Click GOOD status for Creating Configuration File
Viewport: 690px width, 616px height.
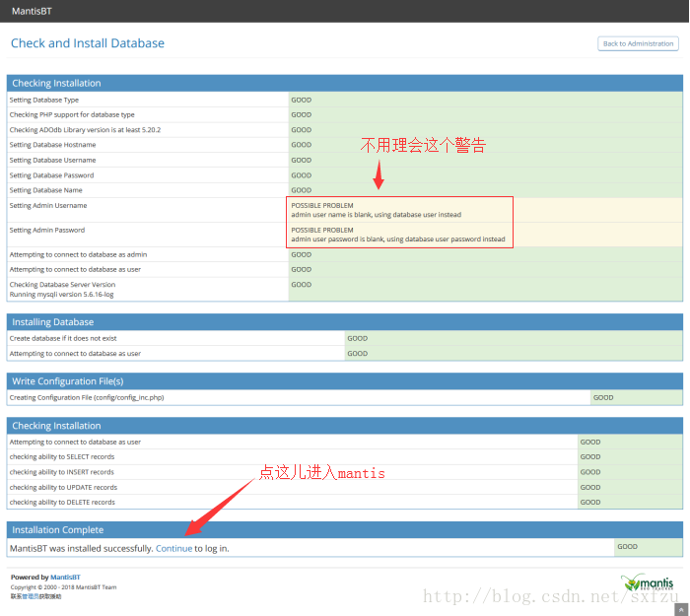click(603, 397)
